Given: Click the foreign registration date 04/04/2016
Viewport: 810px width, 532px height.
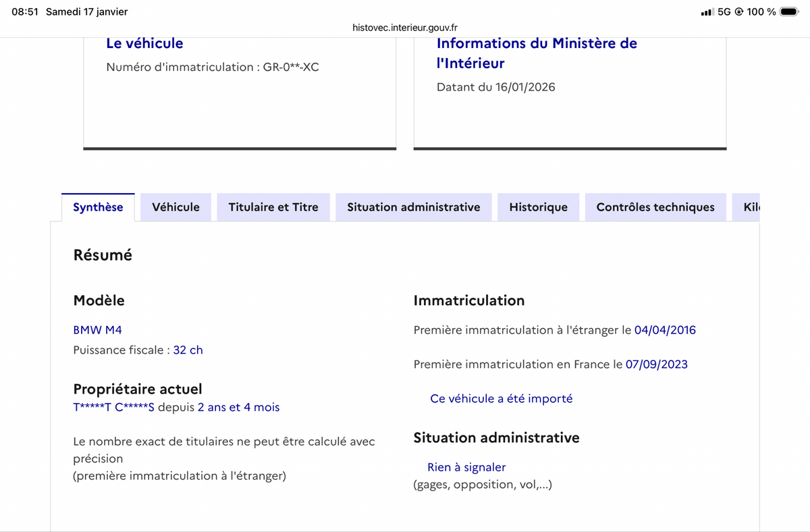Looking at the screenshot, I should click(x=664, y=330).
